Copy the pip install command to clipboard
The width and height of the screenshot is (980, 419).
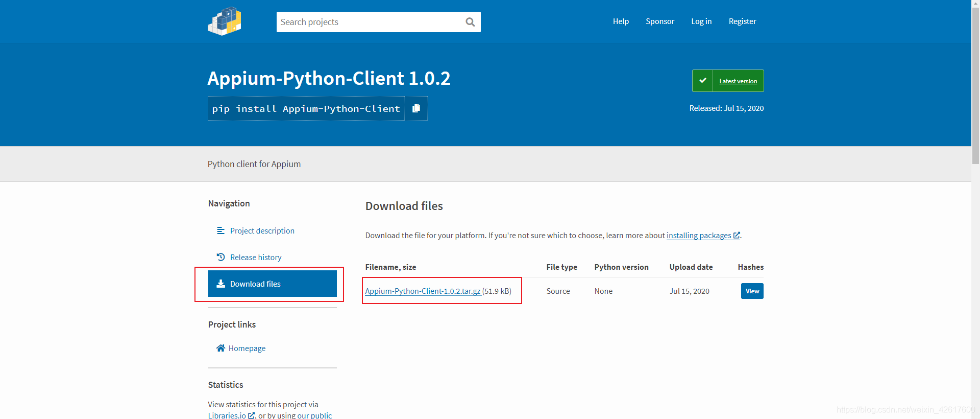(x=416, y=108)
